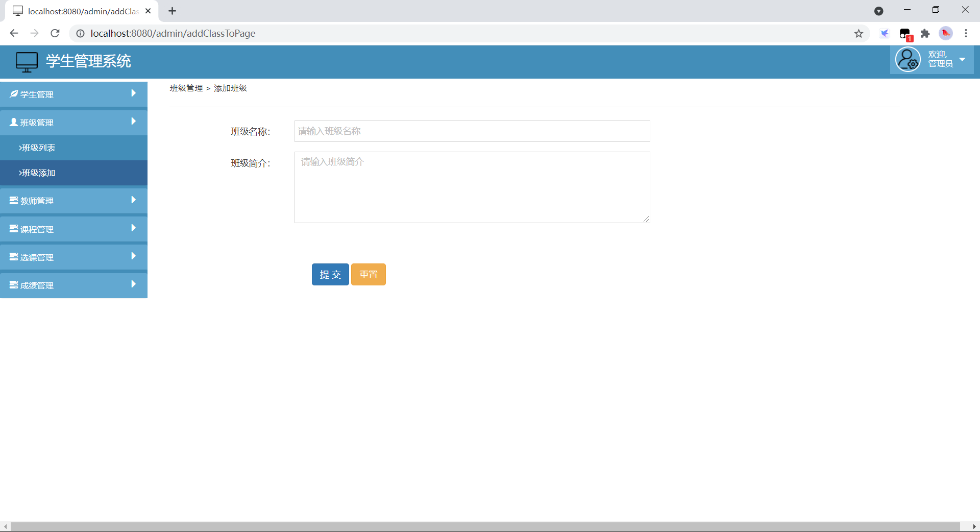Open the 欢迎管理员 dropdown arrow
This screenshot has width=980, height=532.
tap(963, 59)
